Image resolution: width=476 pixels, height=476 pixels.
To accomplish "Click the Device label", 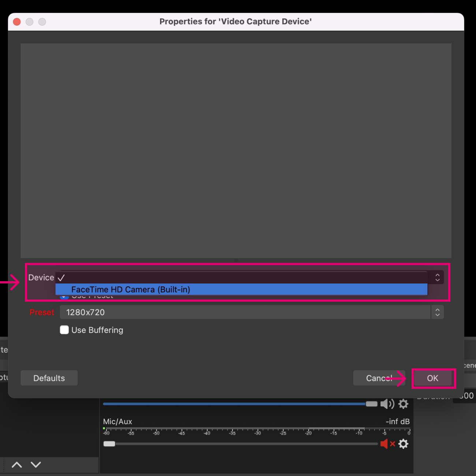I will (x=41, y=278).
